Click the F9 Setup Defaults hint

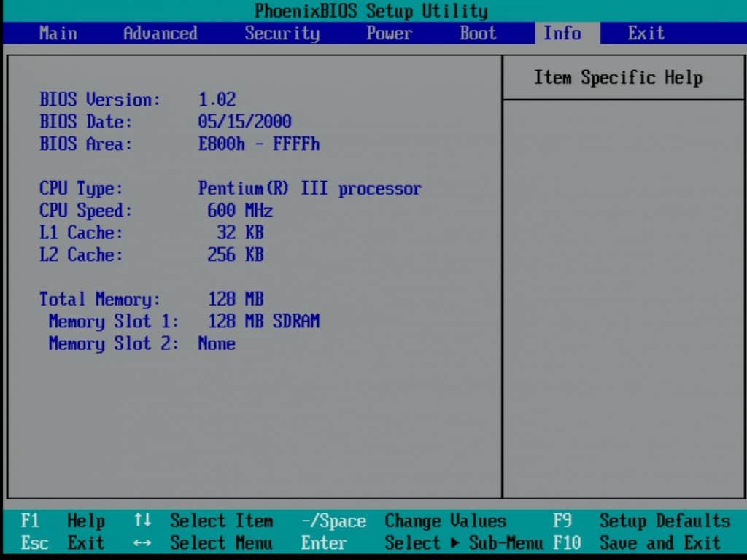(642, 521)
